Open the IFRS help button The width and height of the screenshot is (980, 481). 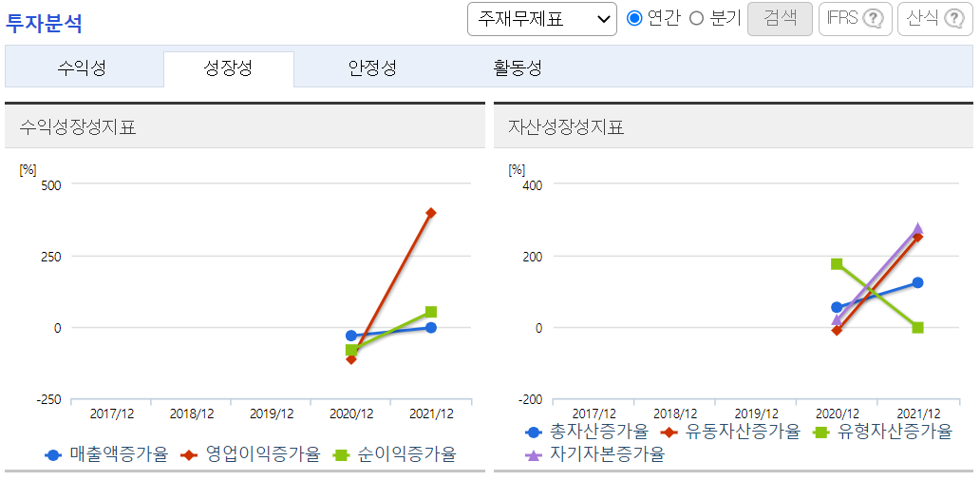pyautogui.click(x=855, y=19)
